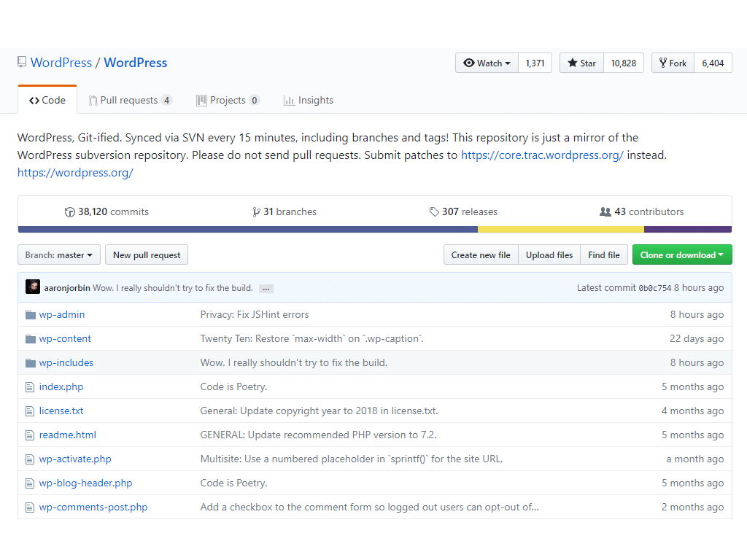Click the code brackets icon on Code tab
Viewport: 747px width, 560px height.
point(34,101)
